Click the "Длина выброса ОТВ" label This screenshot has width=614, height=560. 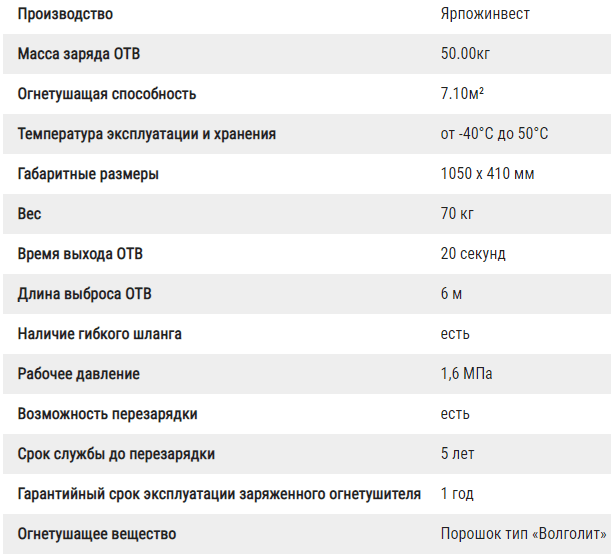(85, 294)
